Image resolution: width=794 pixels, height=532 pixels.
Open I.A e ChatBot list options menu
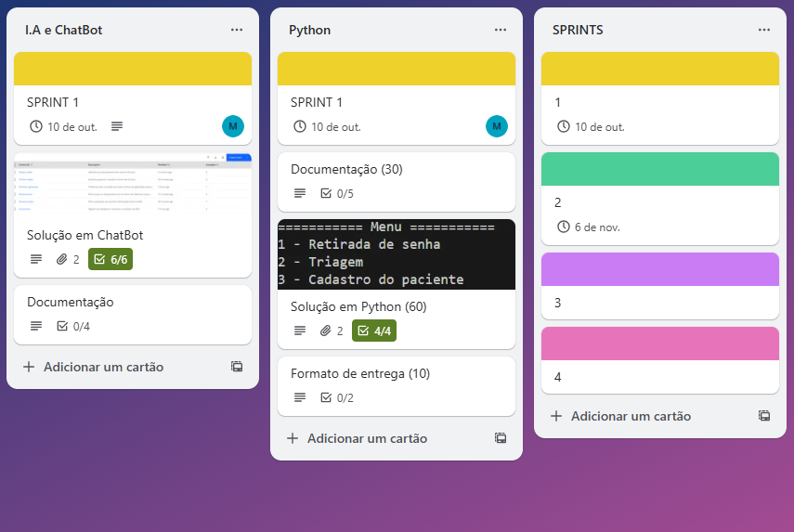[237, 30]
